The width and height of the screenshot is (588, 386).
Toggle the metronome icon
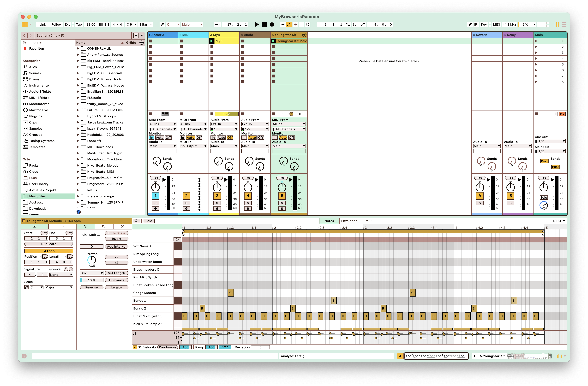click(x=129, y=24)
